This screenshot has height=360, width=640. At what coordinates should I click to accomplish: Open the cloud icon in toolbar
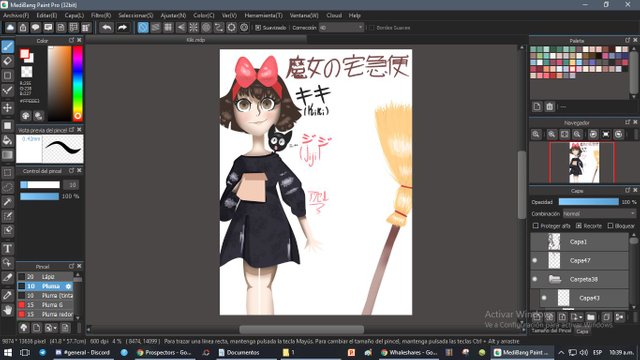click(10, 27)
